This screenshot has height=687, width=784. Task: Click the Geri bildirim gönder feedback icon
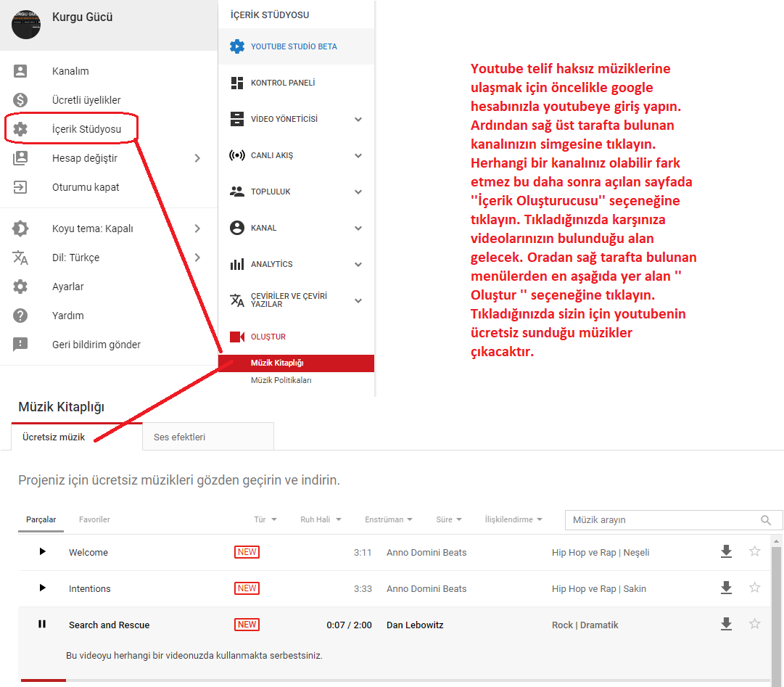[x=20, y=345]
